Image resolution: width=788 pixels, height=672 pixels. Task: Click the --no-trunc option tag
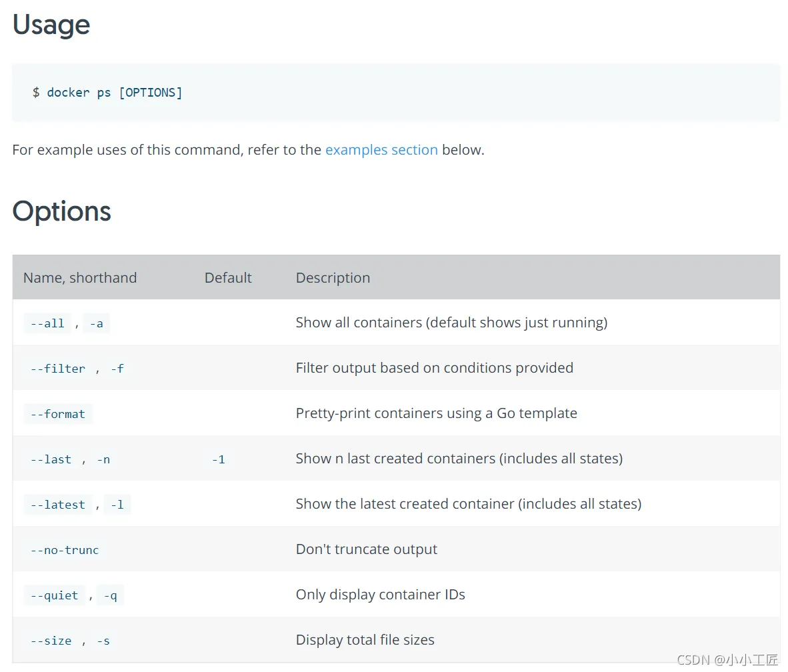click(65, 550)
